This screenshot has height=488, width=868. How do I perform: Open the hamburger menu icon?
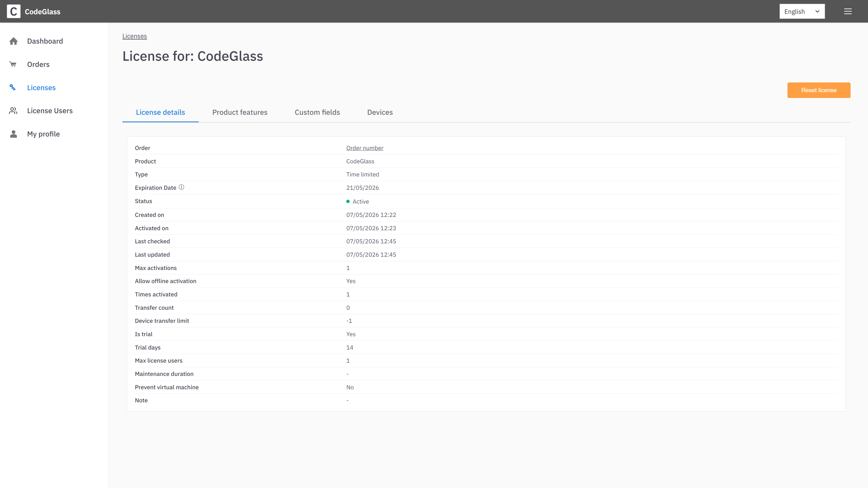pyautogui.click(x=848, y=12)
